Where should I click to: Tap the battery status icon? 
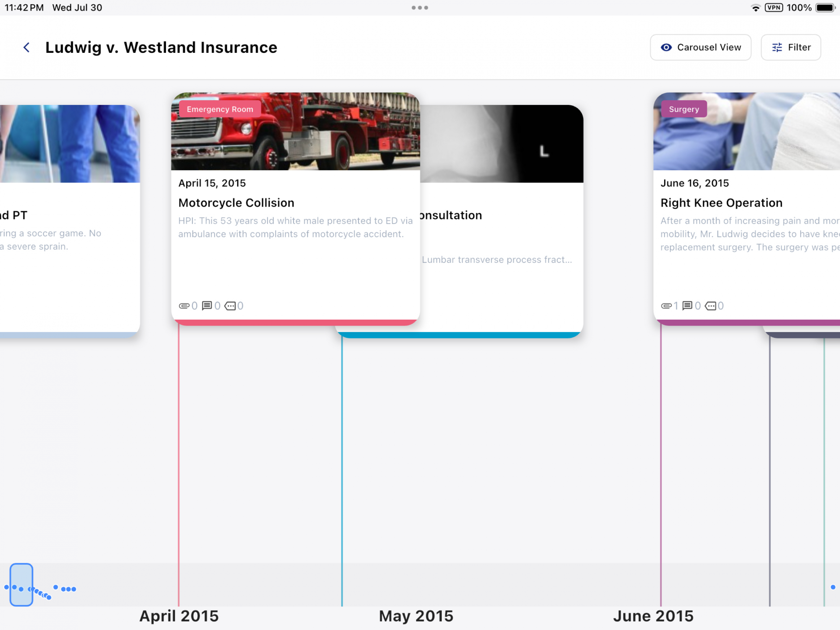point(825,8)
